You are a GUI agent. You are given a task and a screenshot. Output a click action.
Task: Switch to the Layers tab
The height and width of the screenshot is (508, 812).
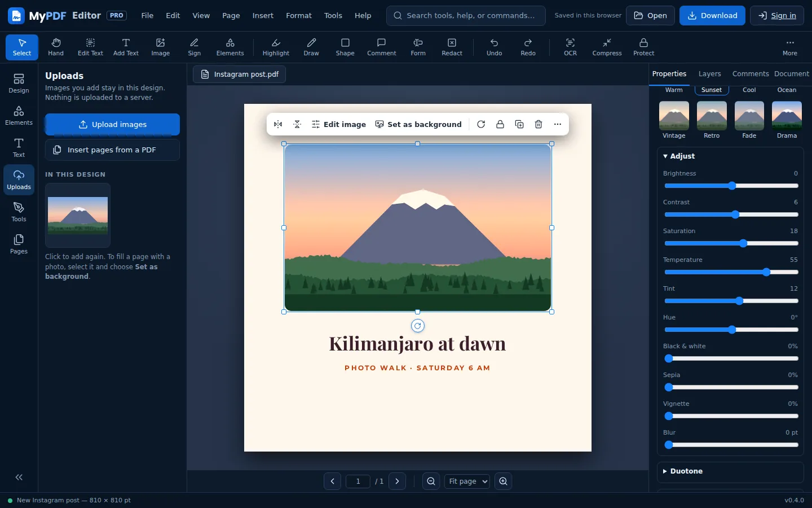click(x=709, y=74)
